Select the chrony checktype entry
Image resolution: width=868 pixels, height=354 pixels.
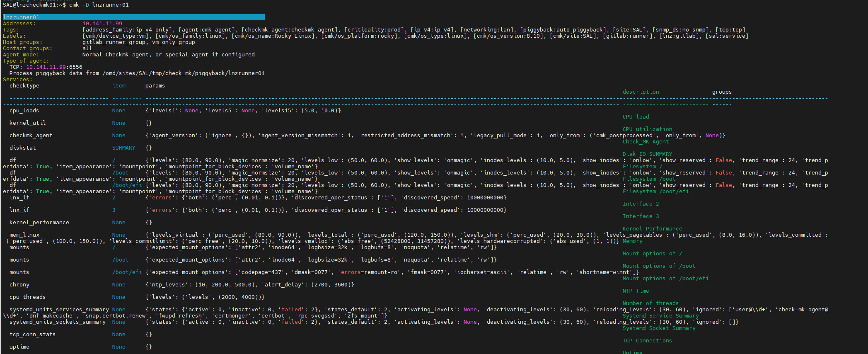tap(19, 285)
